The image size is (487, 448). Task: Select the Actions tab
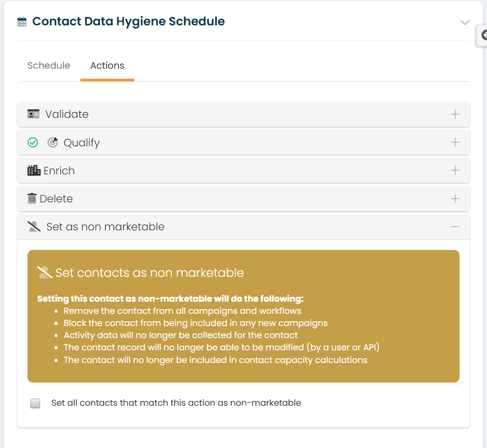(x=107, y=66)
